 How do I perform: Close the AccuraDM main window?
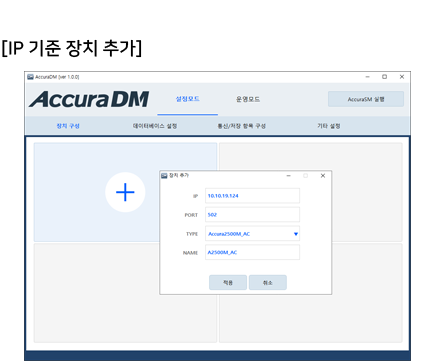pyautogui.click(x=402, y=77)
